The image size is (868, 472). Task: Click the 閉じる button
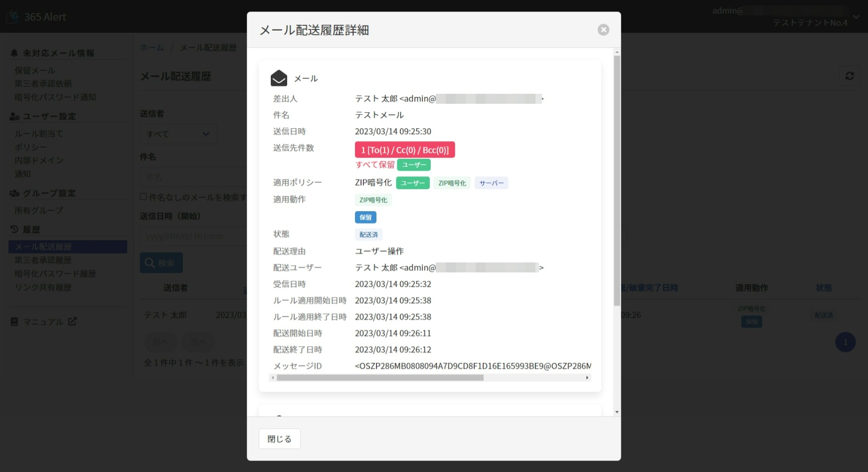279,439
